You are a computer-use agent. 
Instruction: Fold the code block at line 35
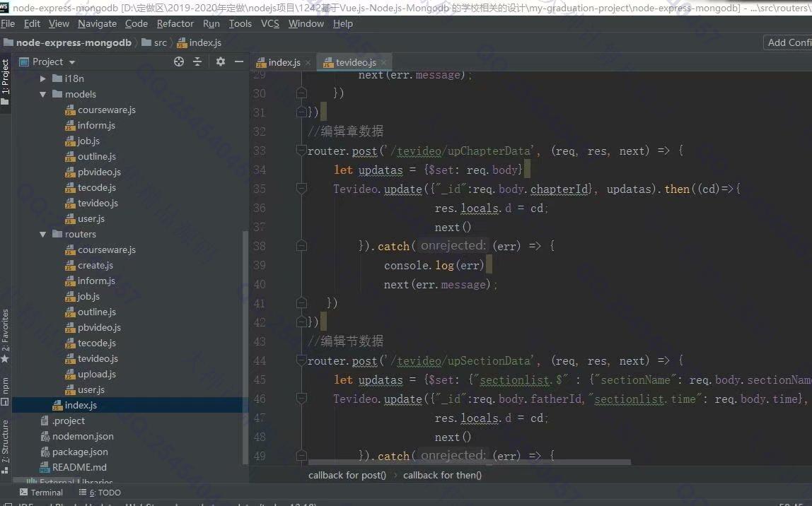301,189
